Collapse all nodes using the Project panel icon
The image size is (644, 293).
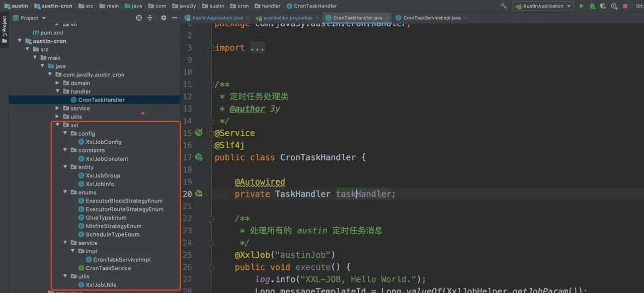[149, 18]
